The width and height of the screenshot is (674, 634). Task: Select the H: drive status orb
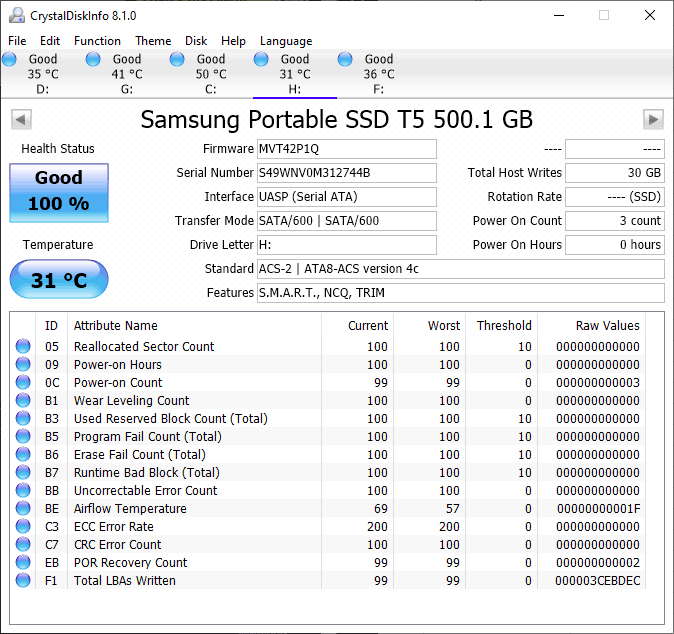pyautogui.click(x=261, y=59)
